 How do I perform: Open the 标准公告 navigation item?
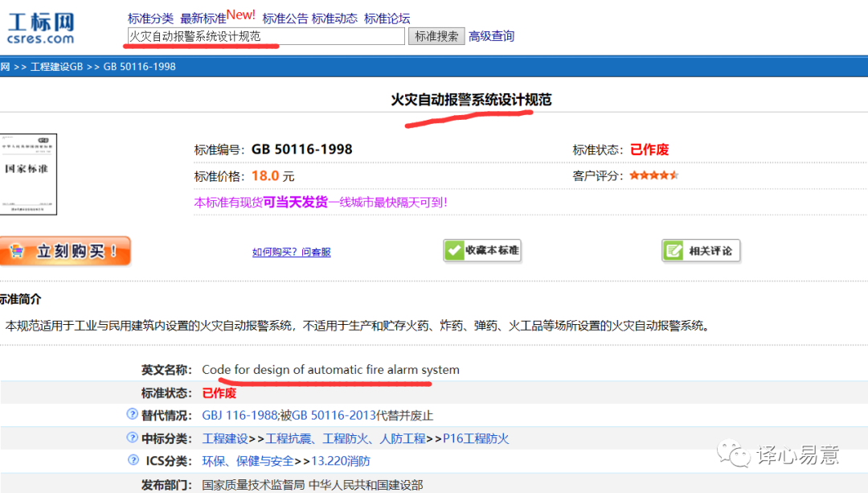pos(285,18)
